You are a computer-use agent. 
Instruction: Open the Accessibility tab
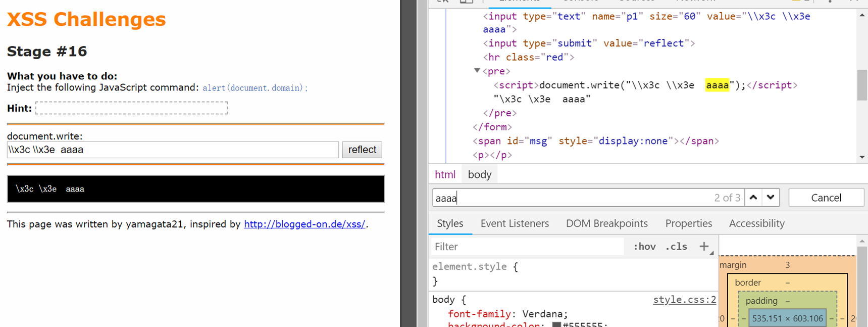[756, 223]
